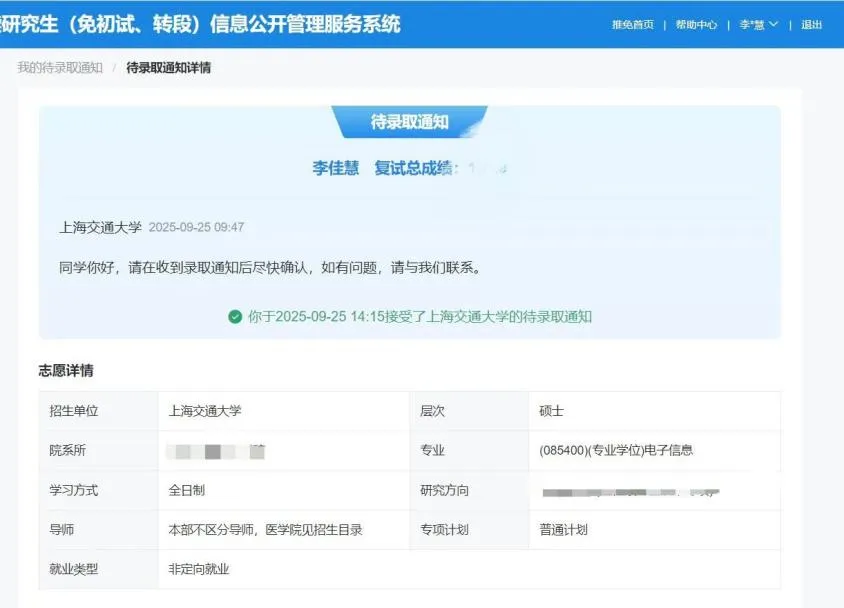Click the 全日制 value cell

(284, 490)
